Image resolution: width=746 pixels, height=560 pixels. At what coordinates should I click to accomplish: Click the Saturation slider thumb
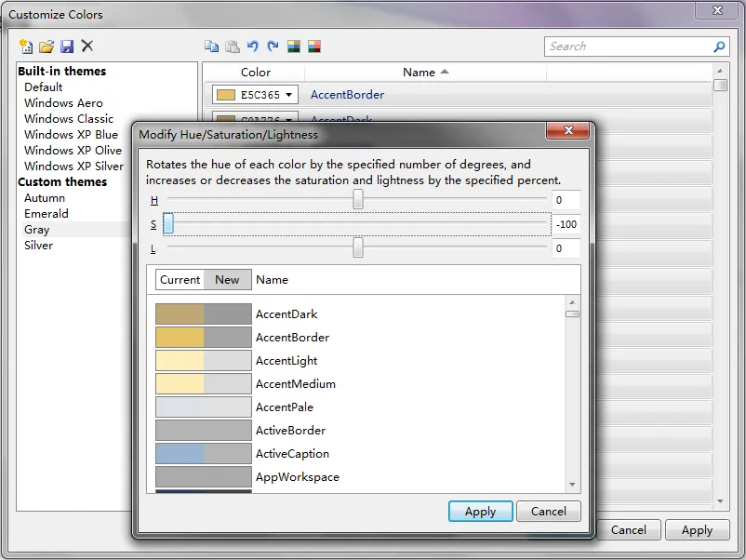168,224
